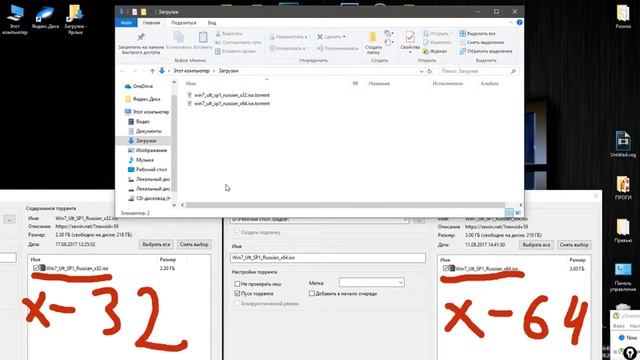Enable Не проверять хеш checkbox
The width and height of the screenshot is (640, 360).
point(237,284)
